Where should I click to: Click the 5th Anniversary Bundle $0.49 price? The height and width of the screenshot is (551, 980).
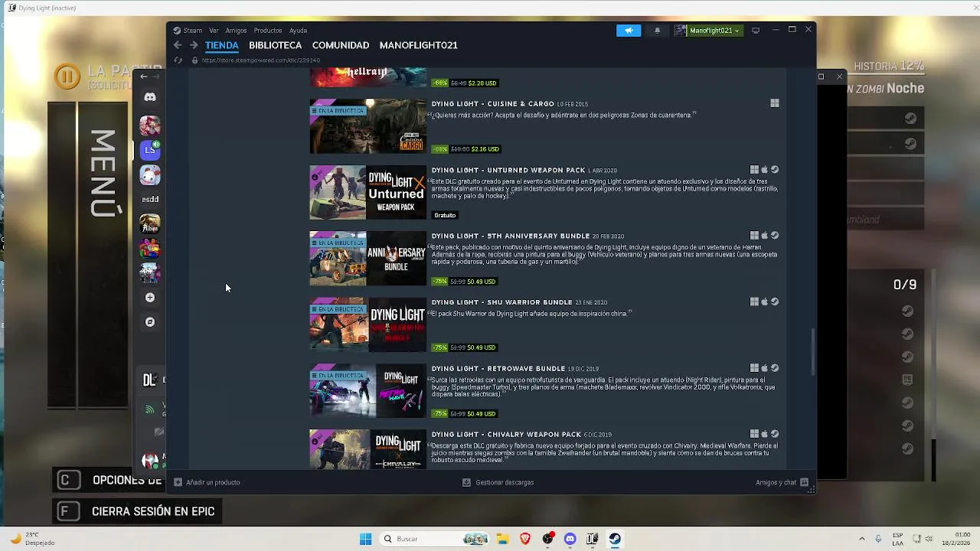pyautogui.click(x=481, y=282)
